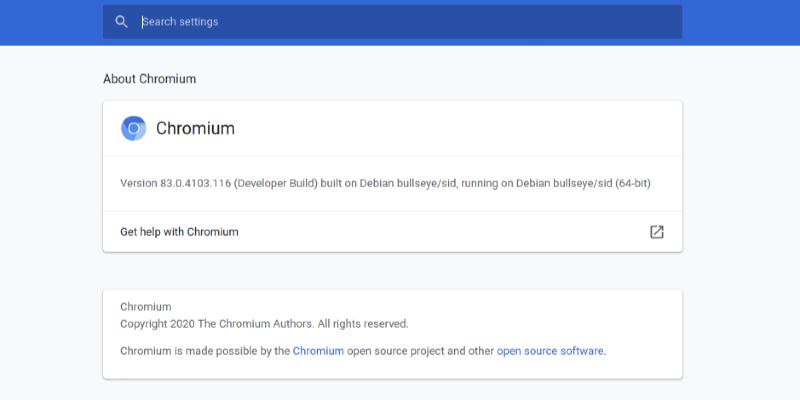Image resolution: width=800 pixels, height=400 pixels.
Task: Open the Chromium project link
Action: pyautogui.click(x=318, y=351)
